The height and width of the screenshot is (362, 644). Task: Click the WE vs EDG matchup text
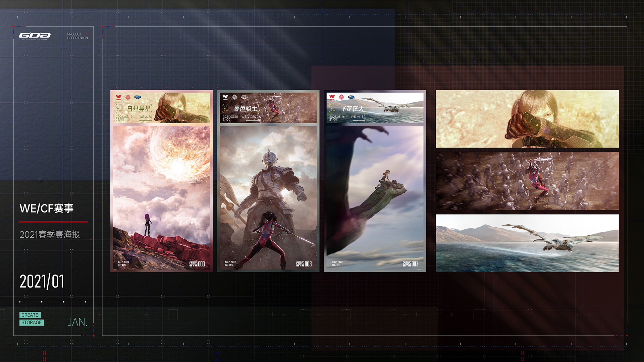[x=250, y=117]
